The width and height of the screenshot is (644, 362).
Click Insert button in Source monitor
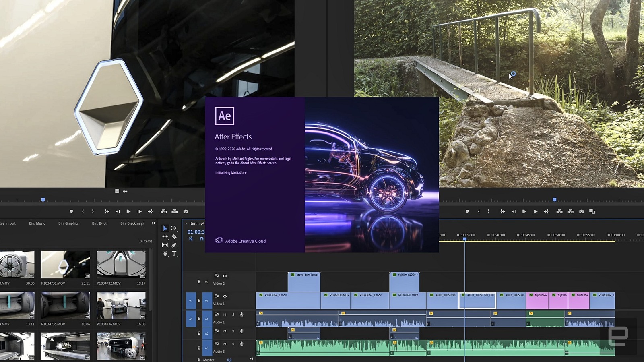tap(164, 211)
